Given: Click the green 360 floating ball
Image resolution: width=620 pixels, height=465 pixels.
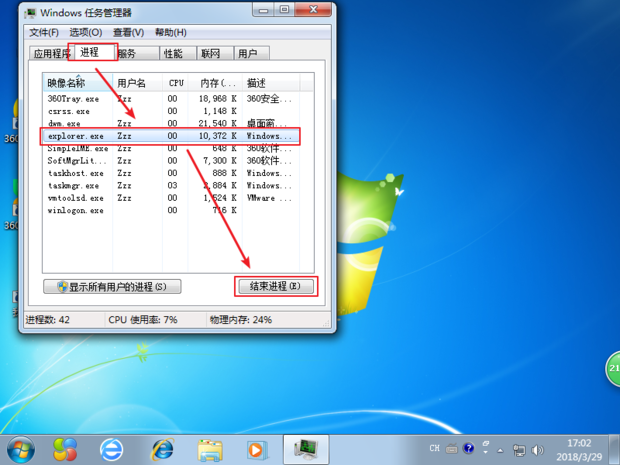Looking at the screenshot, I should click(613, 369).
